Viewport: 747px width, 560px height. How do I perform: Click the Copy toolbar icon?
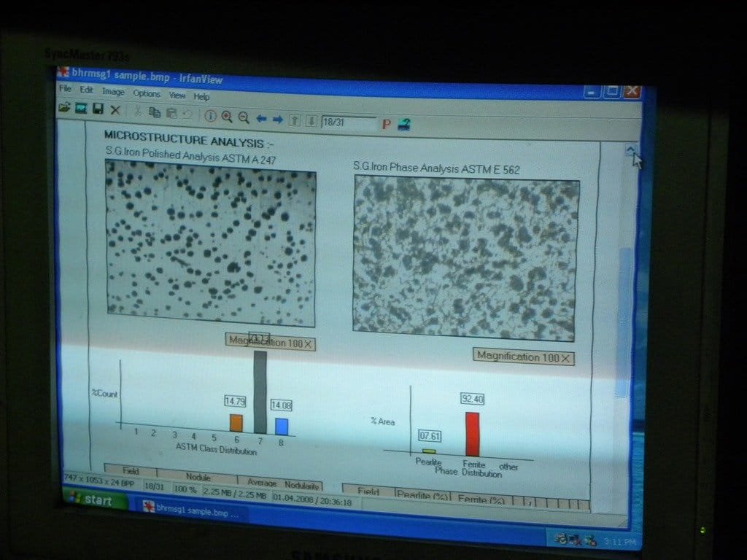coord(155,112)
